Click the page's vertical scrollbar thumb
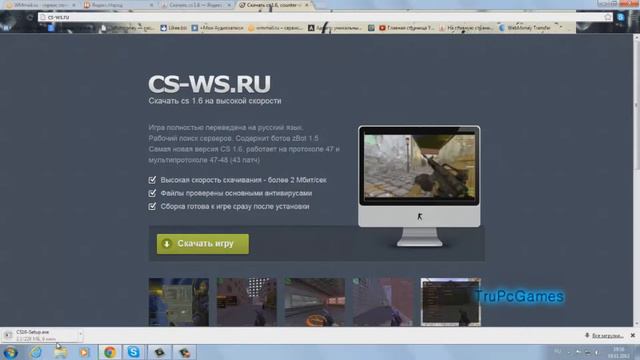Screen dimensions: 640x360 coord(636,105)
